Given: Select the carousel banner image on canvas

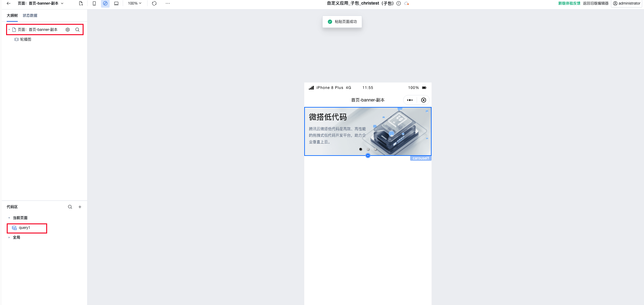Looking at the screenshot, I should click(x=368, y=131).
